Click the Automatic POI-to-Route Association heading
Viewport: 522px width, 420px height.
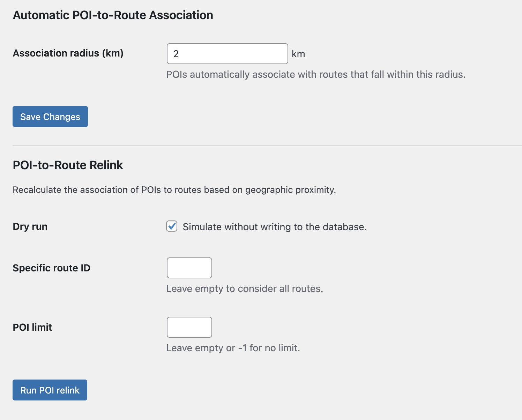coord(112,15)
